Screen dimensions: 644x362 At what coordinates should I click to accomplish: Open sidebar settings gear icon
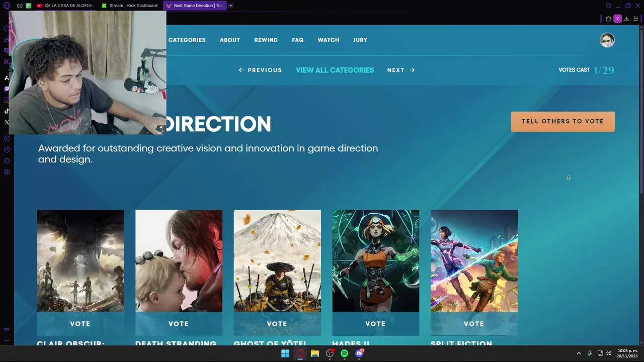[7, 172]
